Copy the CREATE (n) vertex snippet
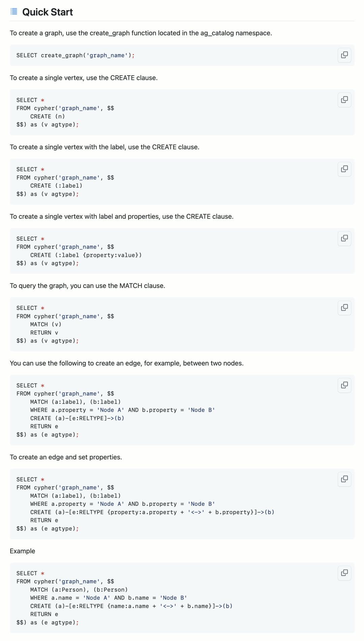 click(344, 100)
